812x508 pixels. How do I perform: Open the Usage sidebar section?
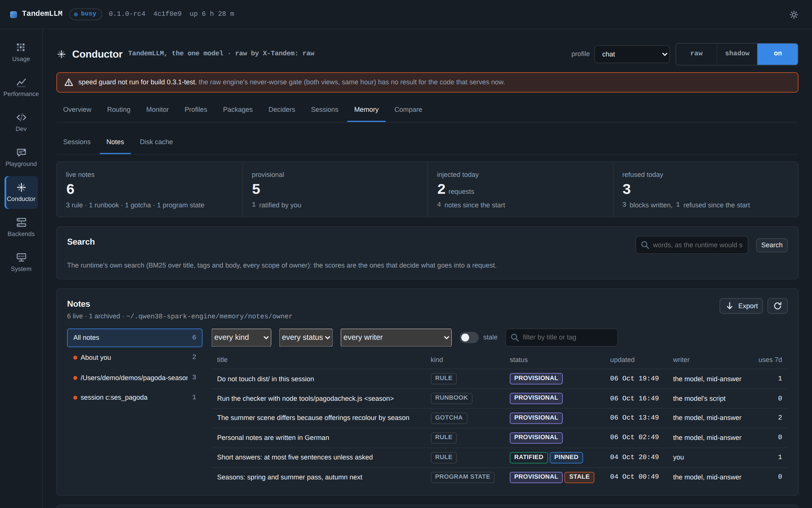click(21, 52)
